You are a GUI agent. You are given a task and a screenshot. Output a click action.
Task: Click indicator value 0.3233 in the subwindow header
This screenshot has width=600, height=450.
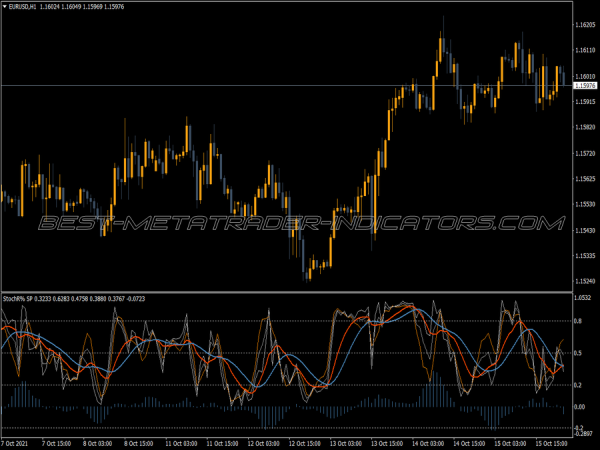(x=42, y=299)
